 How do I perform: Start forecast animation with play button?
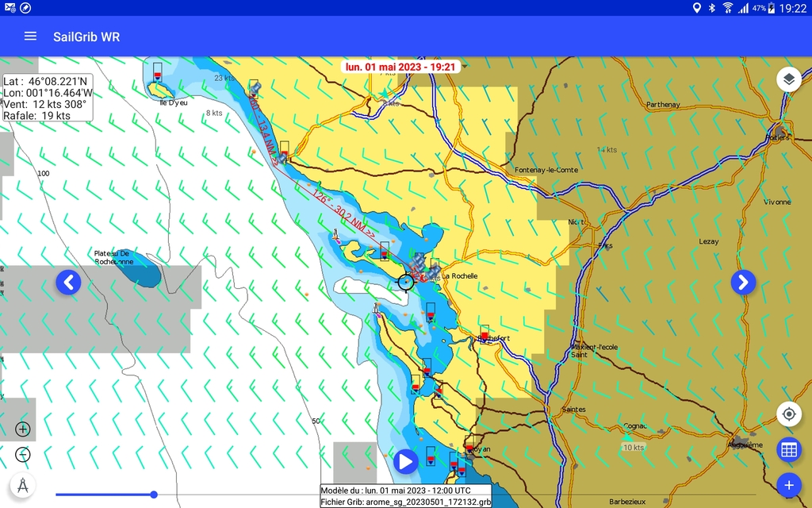(405, 461)
